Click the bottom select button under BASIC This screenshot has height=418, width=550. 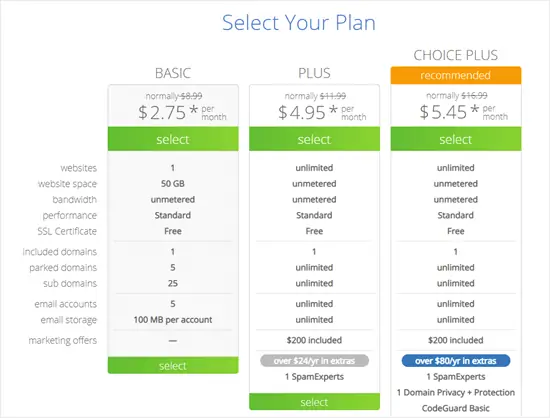173,365
